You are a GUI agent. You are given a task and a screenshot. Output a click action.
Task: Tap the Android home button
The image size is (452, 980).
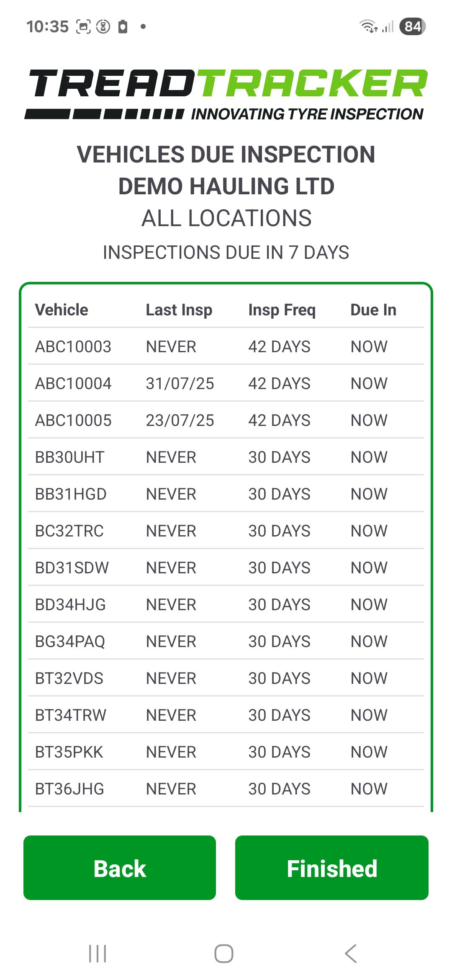(x=224, y=954)
